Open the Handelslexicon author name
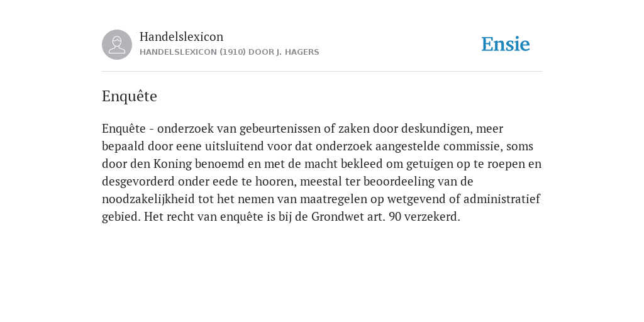Screen dimensions: 644x322 182,36
